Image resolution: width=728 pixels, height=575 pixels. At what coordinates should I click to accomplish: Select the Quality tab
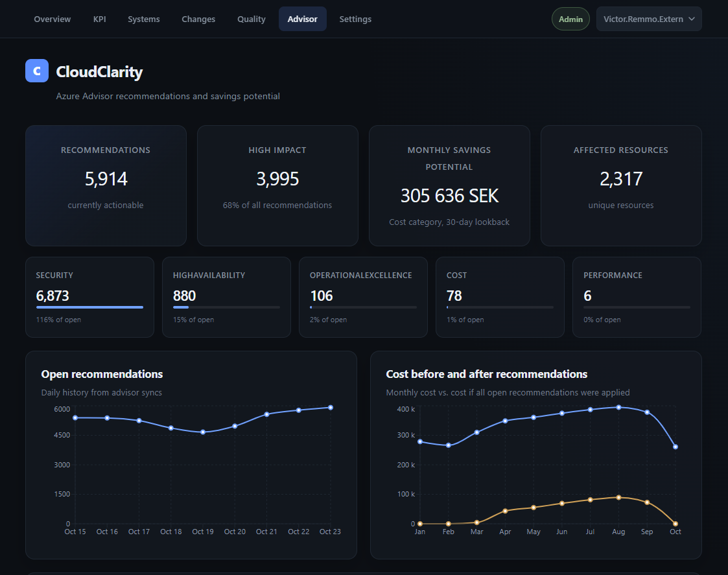[251, 19]
